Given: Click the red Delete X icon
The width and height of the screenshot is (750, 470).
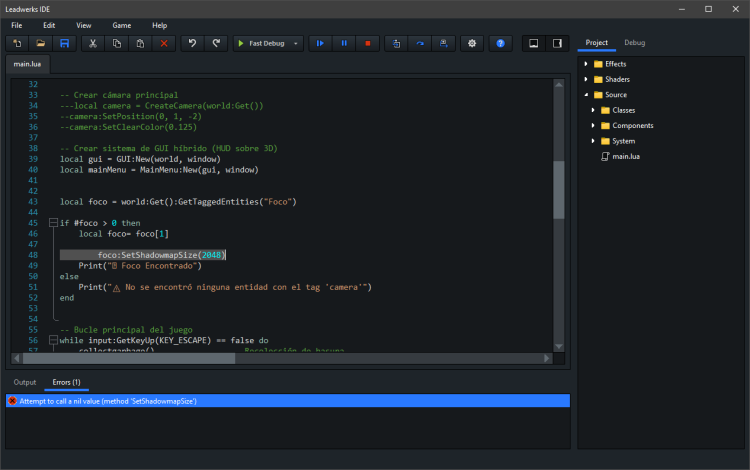Looking at the screenshot, I should point(164,44).
